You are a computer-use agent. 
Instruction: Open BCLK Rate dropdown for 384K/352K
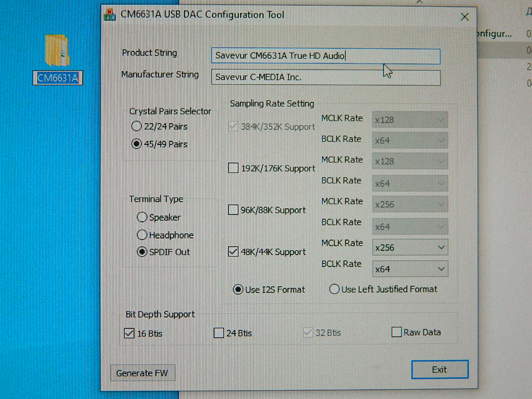(410, 140)
